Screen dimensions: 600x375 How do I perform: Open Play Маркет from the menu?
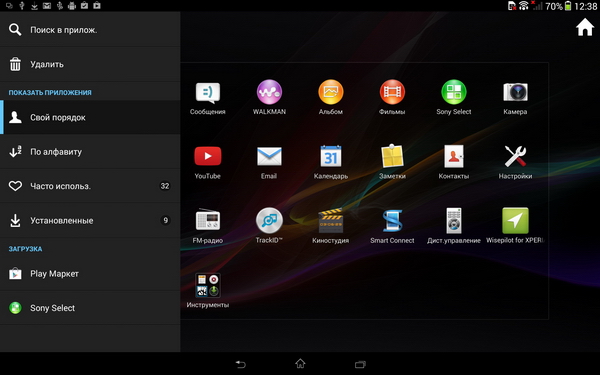click(x=90, y=274)
